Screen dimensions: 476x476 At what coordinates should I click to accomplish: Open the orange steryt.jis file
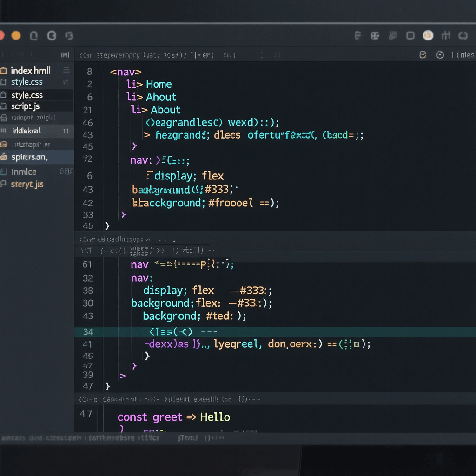coord(27,185)
